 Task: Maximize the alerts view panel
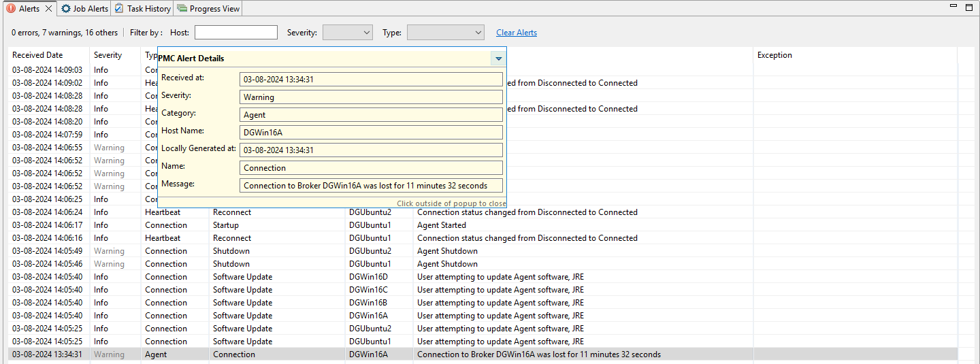(x=968, y=7)
